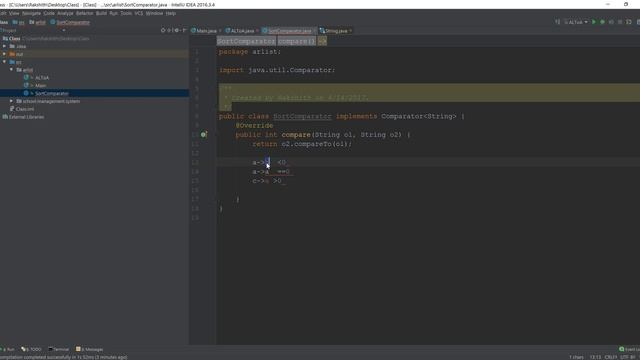
Task: Open the View menu
Action: pyautogui.click(x=14, y=13)
